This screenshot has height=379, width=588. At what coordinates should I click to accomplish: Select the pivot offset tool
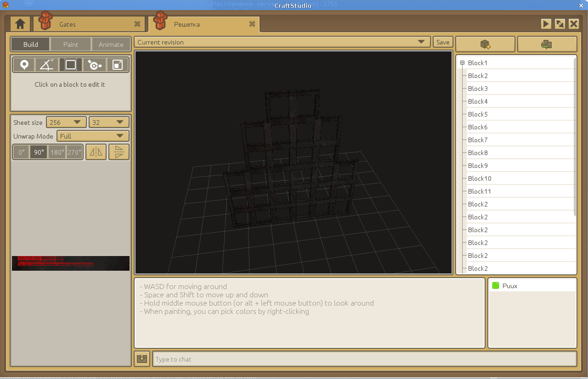(94, 65)
